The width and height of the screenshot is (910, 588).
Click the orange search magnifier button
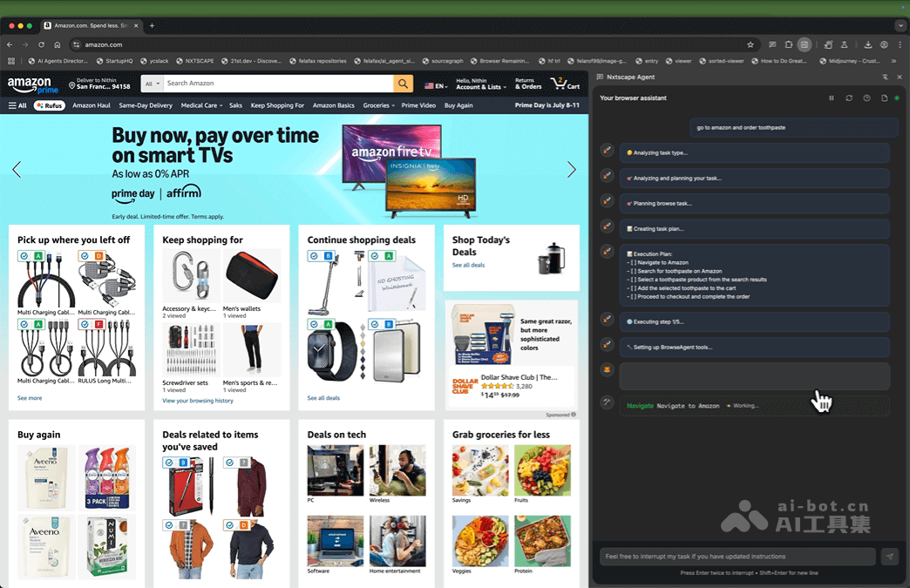[x=402, y=84]
